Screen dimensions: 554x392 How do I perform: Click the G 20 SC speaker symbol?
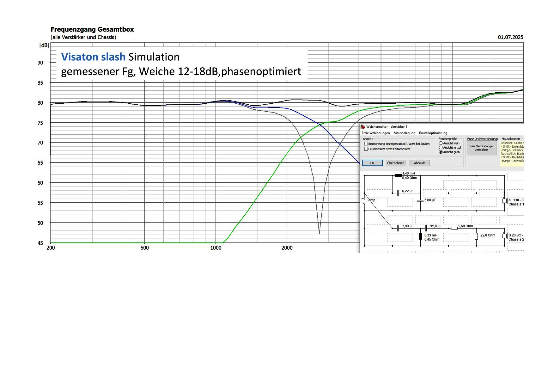505,236
